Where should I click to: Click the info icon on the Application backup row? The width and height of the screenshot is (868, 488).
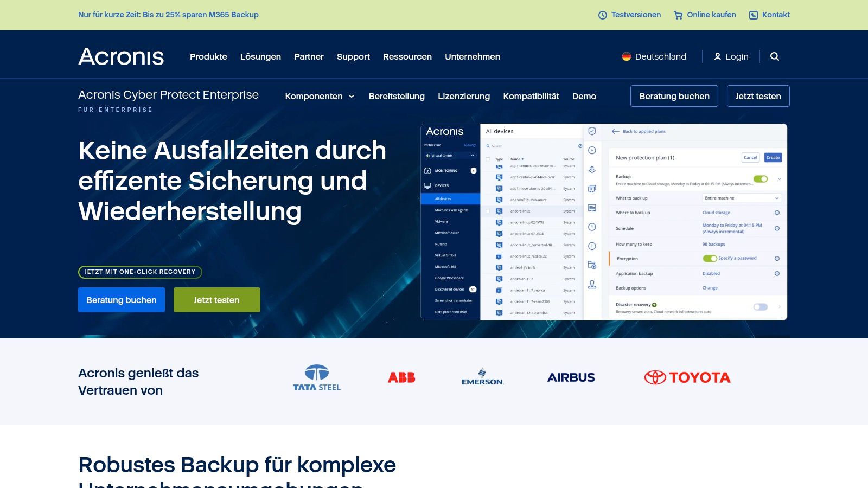tap(777, 274)
